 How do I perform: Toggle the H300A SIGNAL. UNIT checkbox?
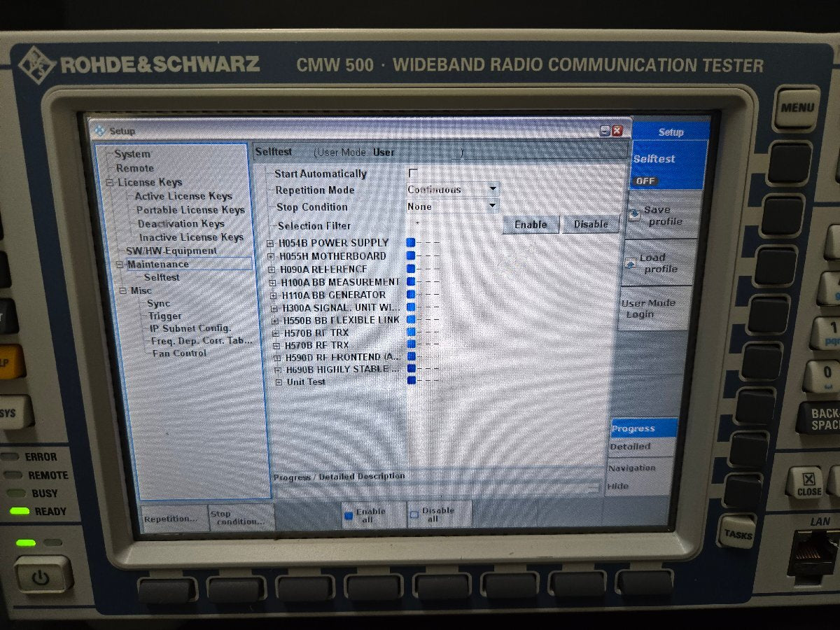tap(411, 307)
